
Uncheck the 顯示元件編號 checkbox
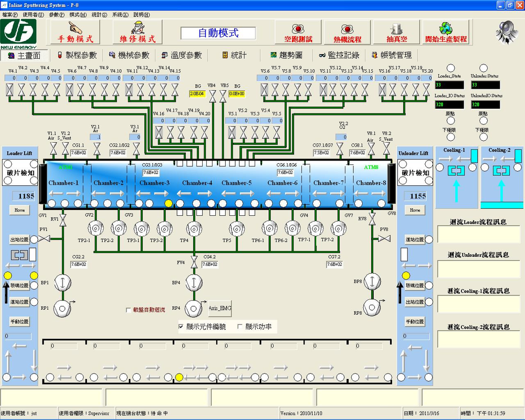(x=181, y=327)
